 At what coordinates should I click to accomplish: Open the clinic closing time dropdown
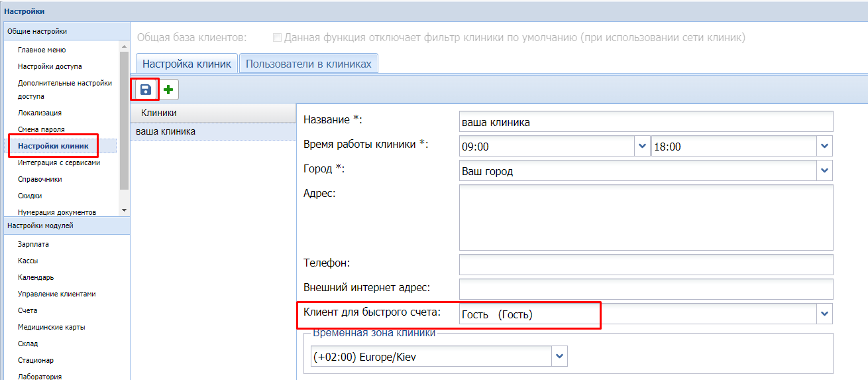pyautogui.click(x=824, y=147)
